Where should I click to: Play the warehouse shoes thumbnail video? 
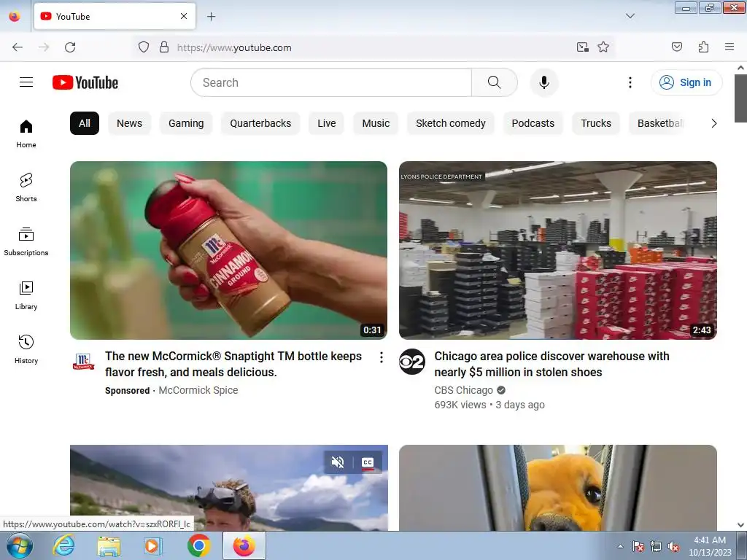558,251
